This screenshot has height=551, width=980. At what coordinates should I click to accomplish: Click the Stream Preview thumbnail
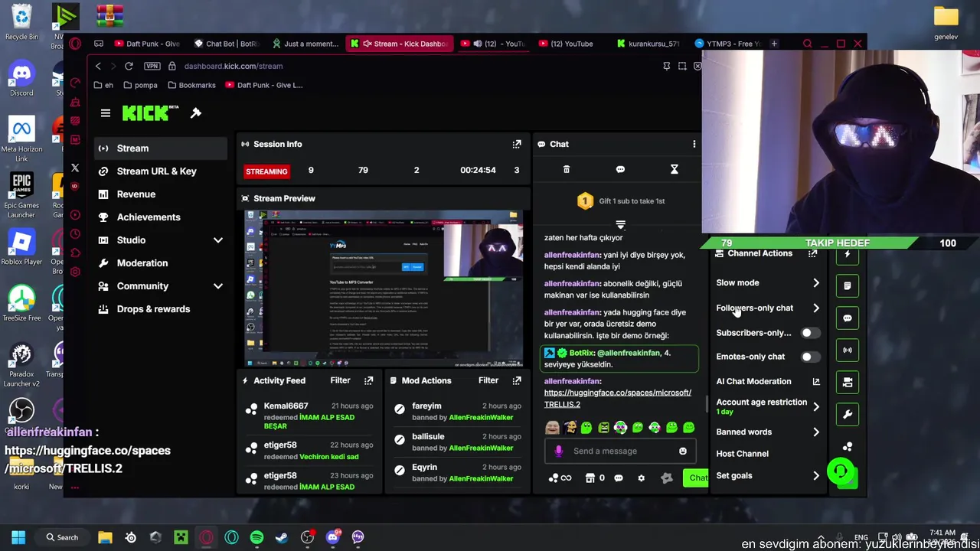tap(384, 289)
